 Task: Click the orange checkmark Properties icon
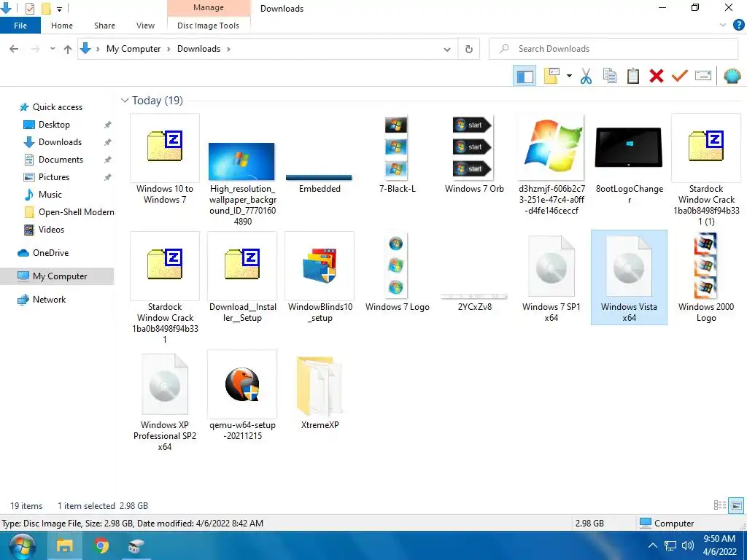point(680,76)
